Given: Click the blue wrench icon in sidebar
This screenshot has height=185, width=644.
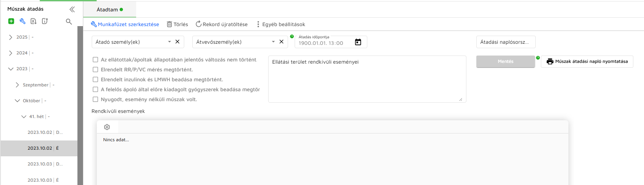Looking at the screenshot, I should coord(22,21).
